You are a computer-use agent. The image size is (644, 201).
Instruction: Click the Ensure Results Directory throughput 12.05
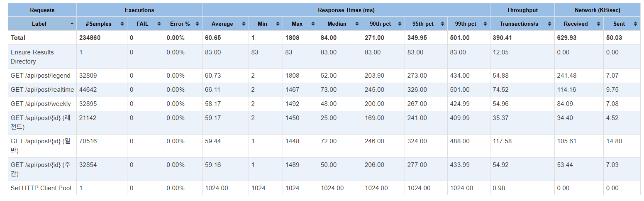(x=500, y=52)
